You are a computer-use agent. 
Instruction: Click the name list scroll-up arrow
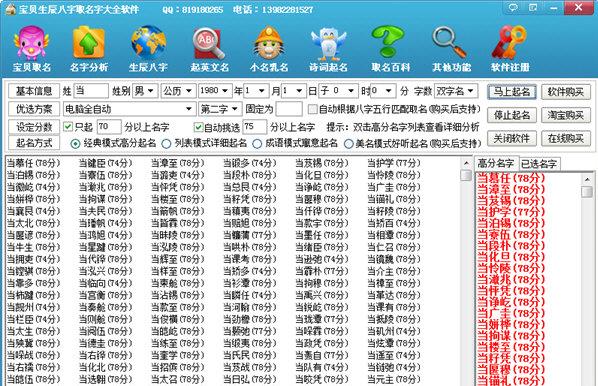tap(466, 163)
